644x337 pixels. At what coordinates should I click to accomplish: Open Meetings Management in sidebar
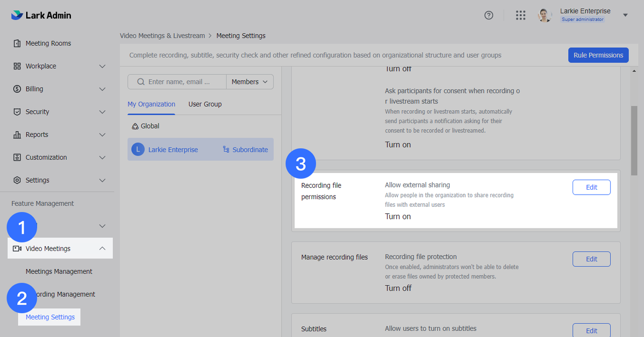[59, 272]
